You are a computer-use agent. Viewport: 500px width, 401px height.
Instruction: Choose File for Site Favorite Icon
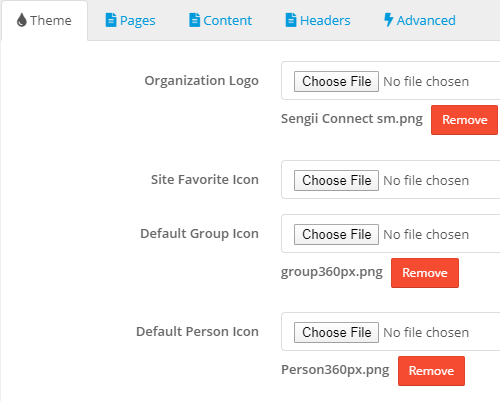[336, 180]
